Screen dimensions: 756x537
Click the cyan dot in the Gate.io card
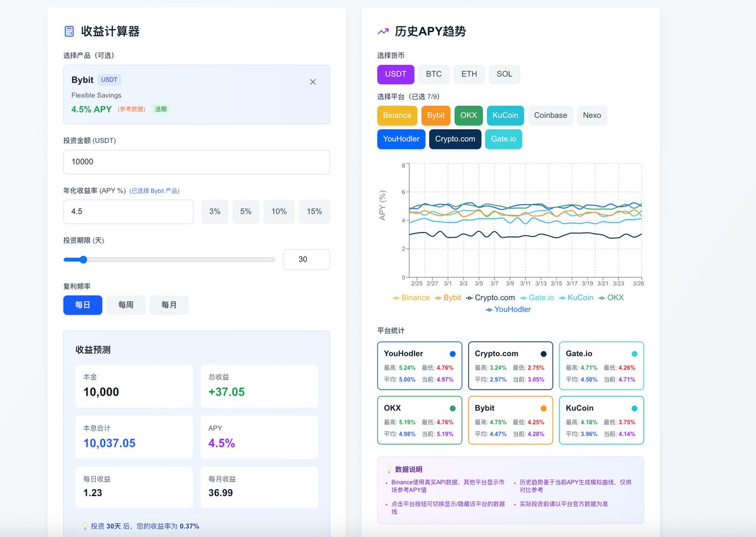(x=634, y=354)
